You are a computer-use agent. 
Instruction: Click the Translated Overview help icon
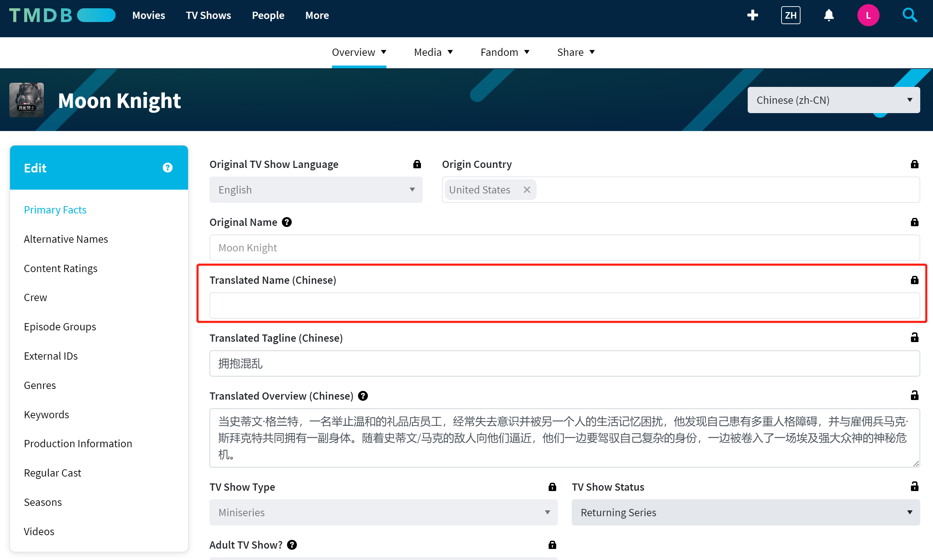[363, 396]
